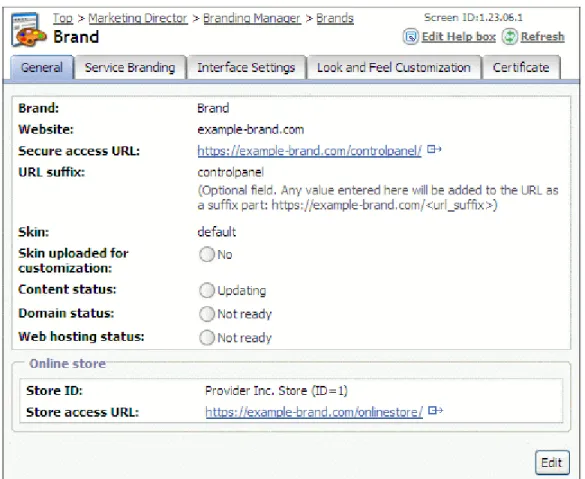The height and width of the screenshot is (479, 585).
Task: Open external link icon beside Secure access URL
Action: point(434,149)
